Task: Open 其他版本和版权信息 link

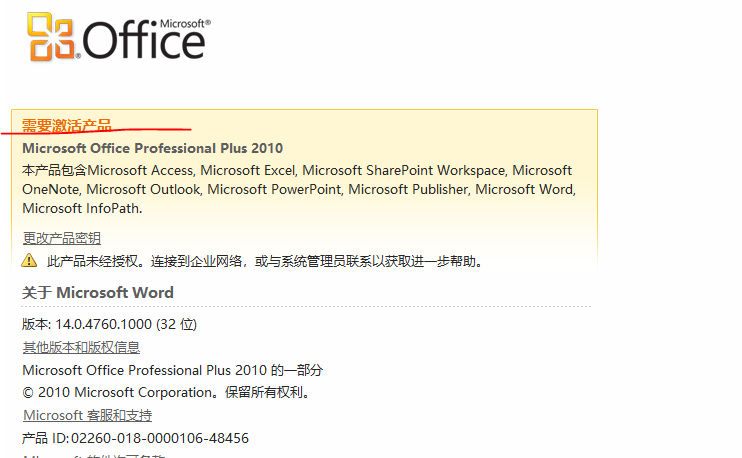Action: coord(81,347)
